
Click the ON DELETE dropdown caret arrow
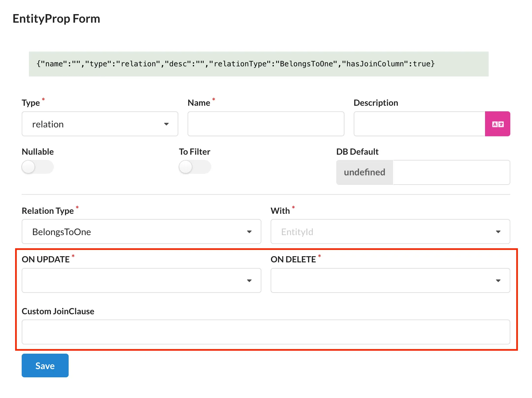[x=498, y=281]
